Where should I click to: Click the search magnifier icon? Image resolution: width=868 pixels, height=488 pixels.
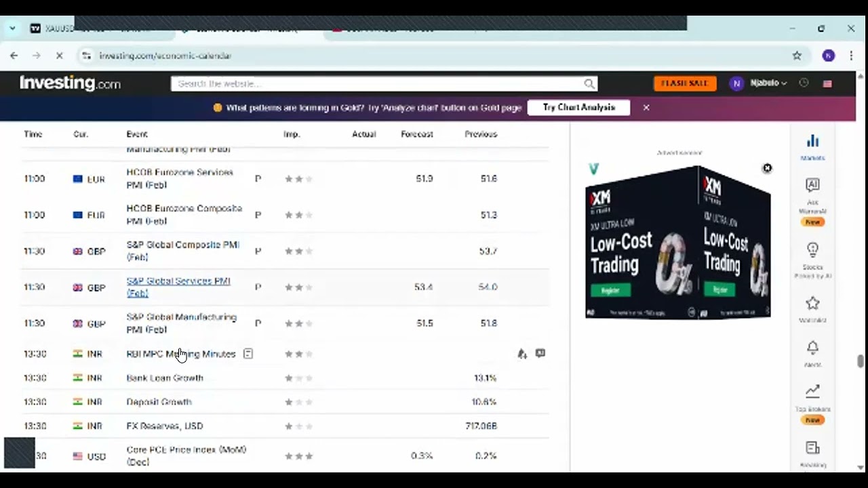pos(589,83)
